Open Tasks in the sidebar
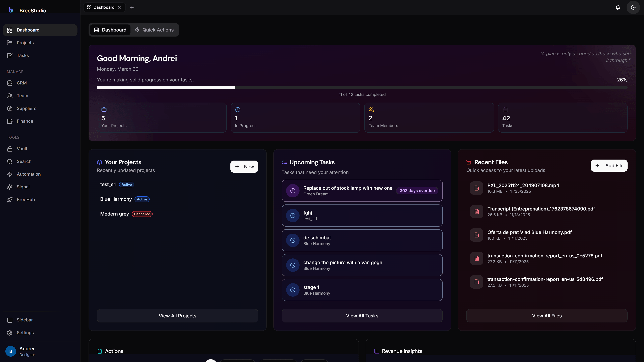Screen dimensions: 644x362 (40, 55)
